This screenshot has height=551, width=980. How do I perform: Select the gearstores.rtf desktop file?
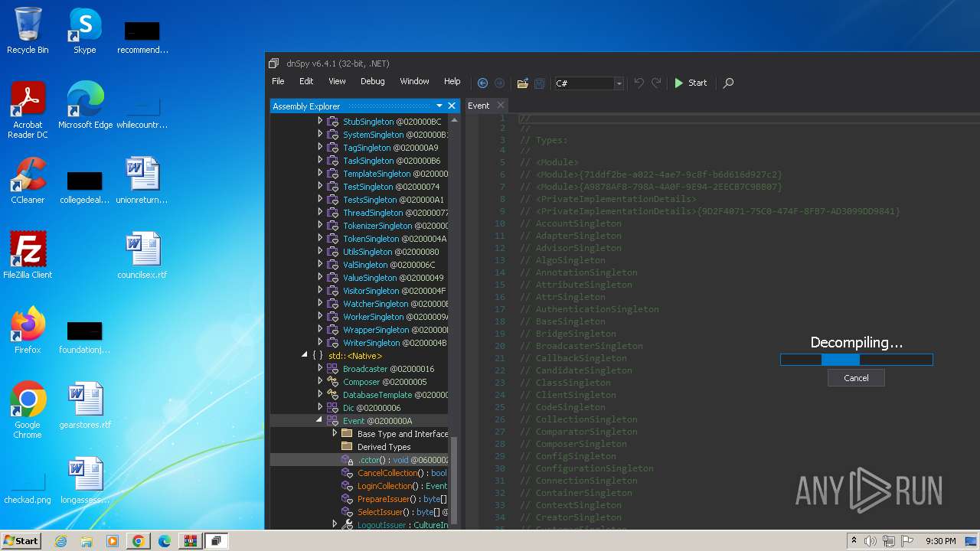[85, 406]
